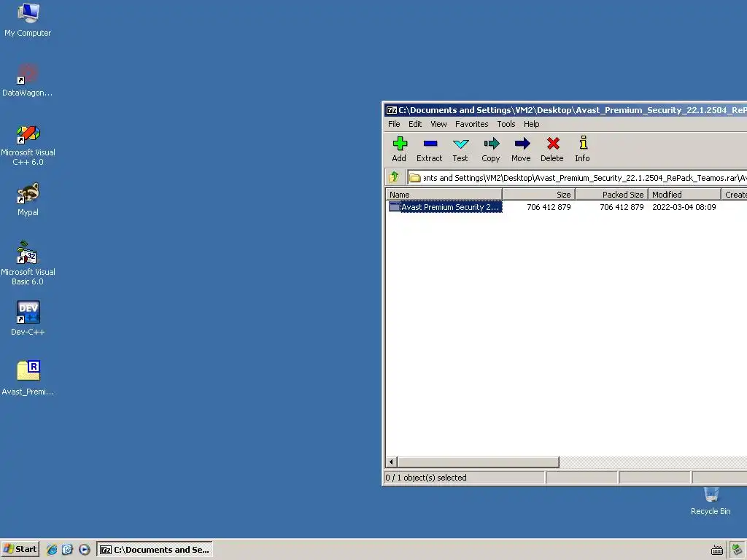The height and width of the screenshot is (560, 747).
Task: Select the Recycle Bin icon
Action: [x=711, y=501]
